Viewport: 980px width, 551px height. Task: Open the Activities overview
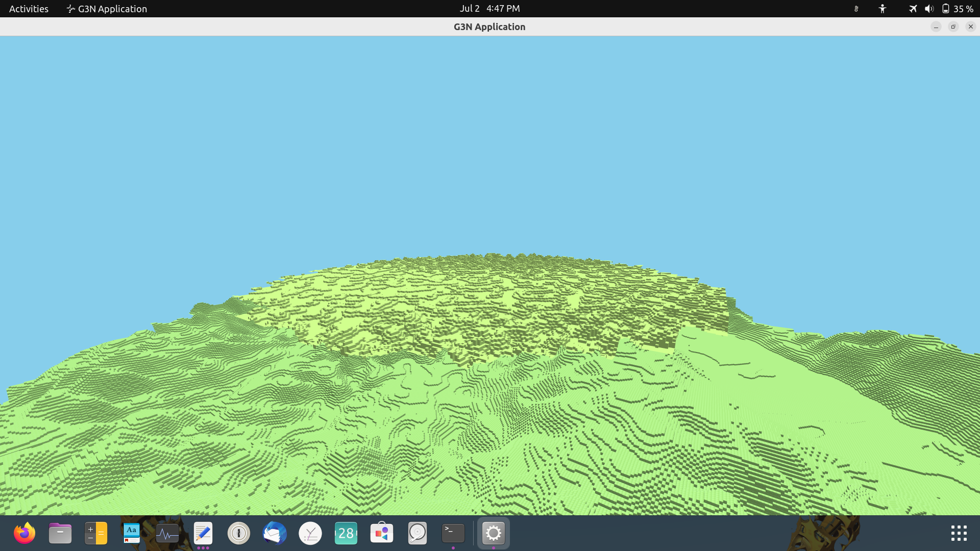[29, 9]
